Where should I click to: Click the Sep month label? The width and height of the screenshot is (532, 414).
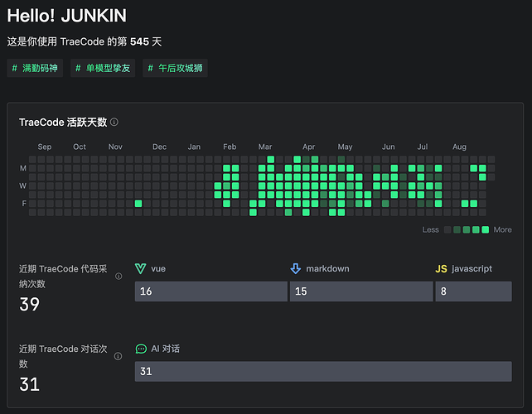click(45, 147)
